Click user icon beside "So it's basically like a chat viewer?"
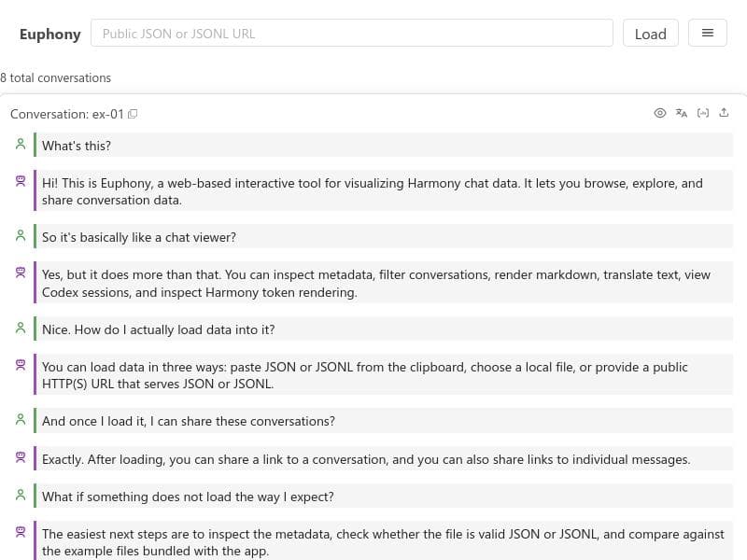Image resolution: width=747 pixels, height=560 pixels. (21, 237)
